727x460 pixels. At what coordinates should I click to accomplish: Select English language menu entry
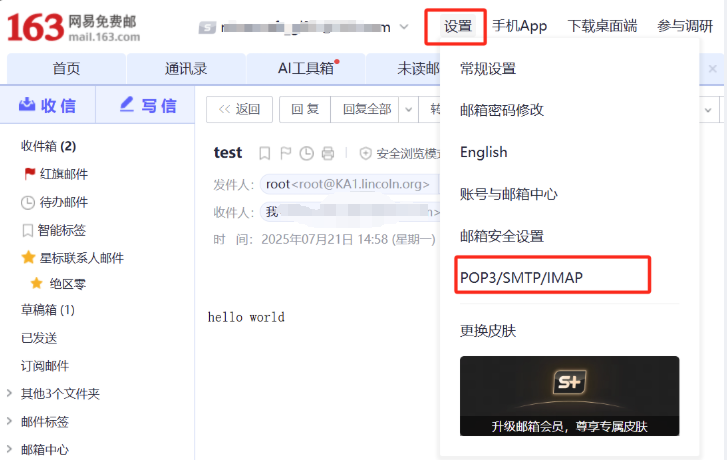tap(484, 152)
